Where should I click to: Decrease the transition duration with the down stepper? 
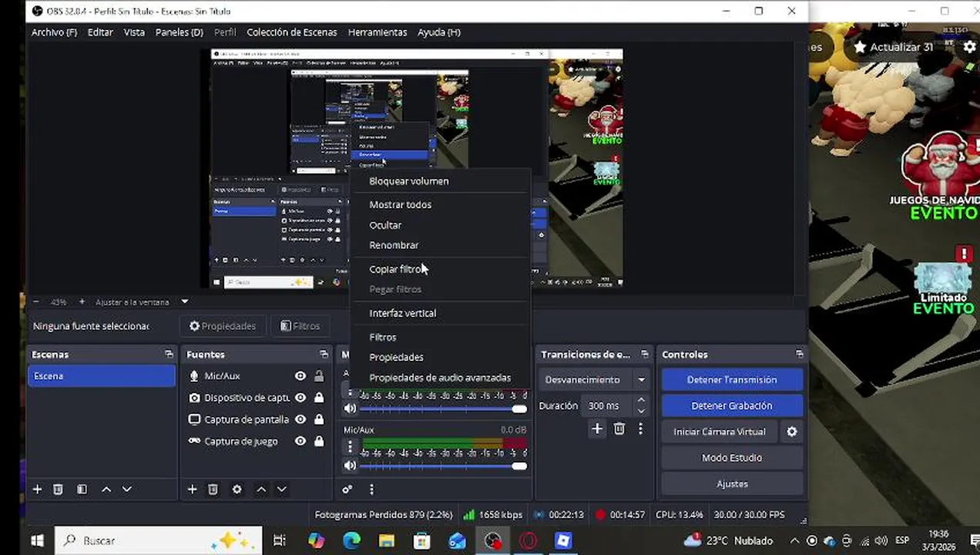tap(641, 411)
